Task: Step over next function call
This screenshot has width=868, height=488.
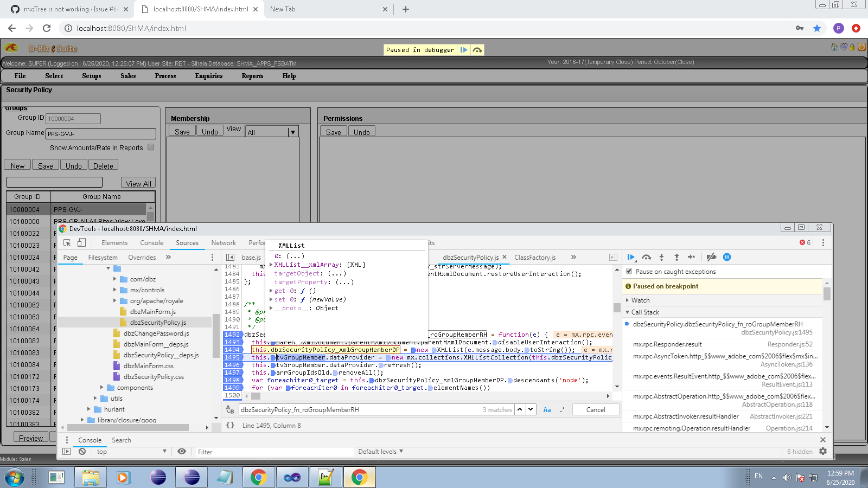Action: [x=647, y=258]
